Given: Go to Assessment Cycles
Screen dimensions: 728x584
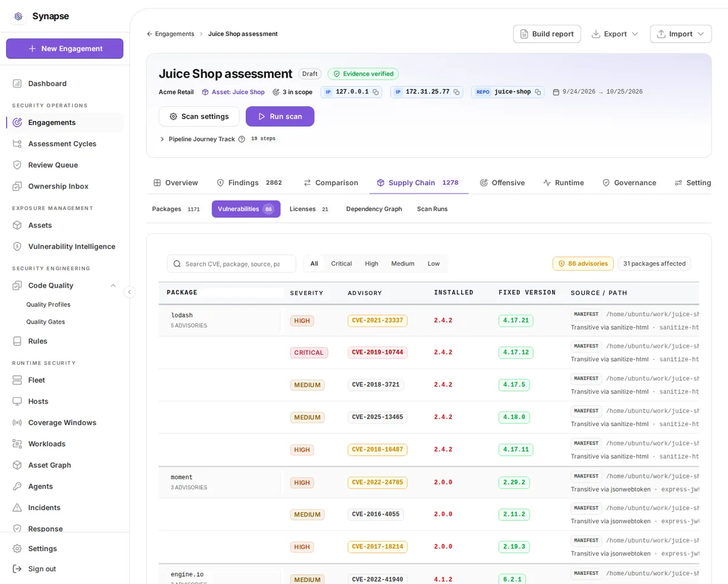Looking at the screenshot, I should click(64, 143).
